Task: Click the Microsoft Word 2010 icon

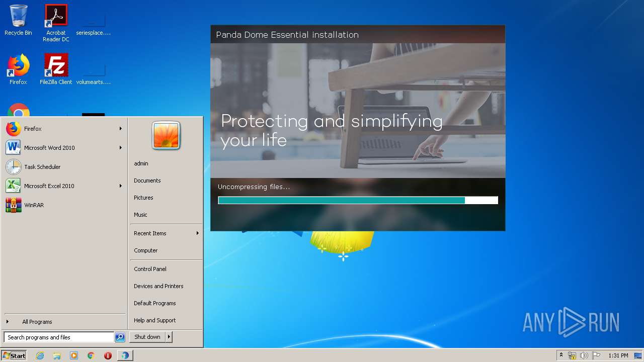Action: [x=14, y=148]
